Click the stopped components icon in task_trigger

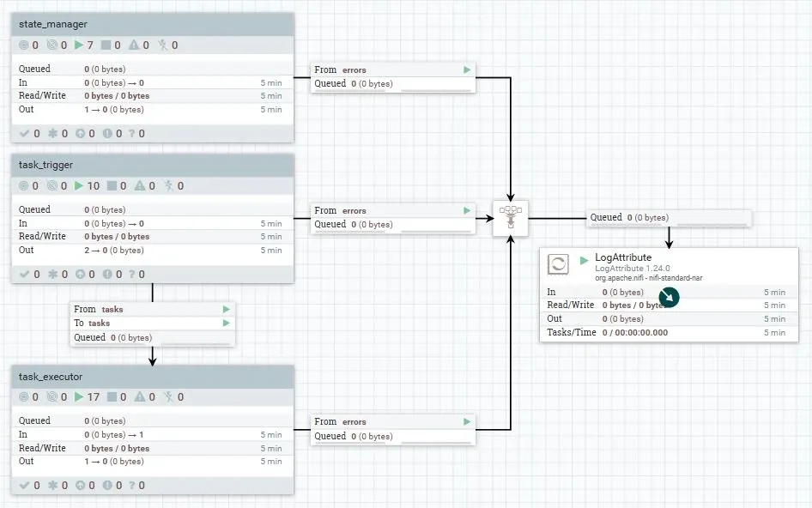[x=112, y=185]
